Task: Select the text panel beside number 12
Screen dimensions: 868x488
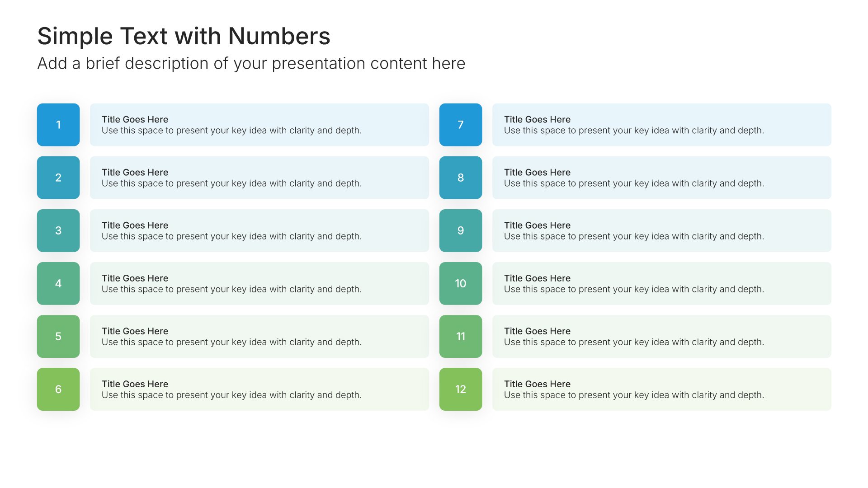Action: 662,389
